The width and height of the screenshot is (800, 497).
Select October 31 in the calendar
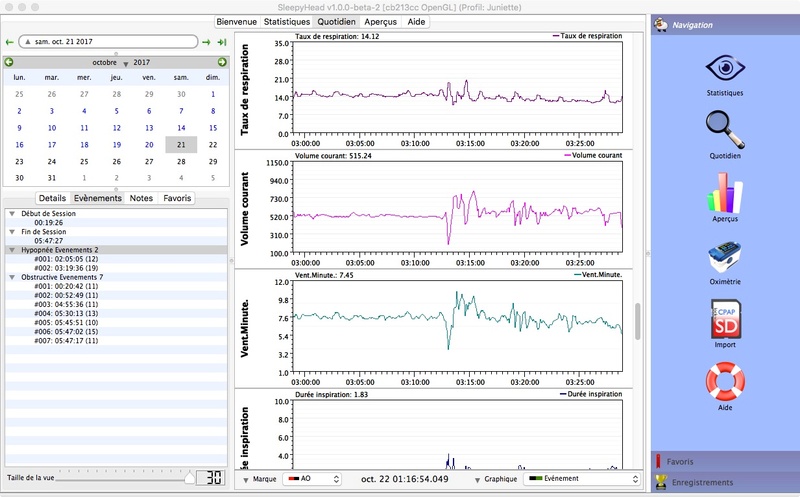[x=52, y=178]
